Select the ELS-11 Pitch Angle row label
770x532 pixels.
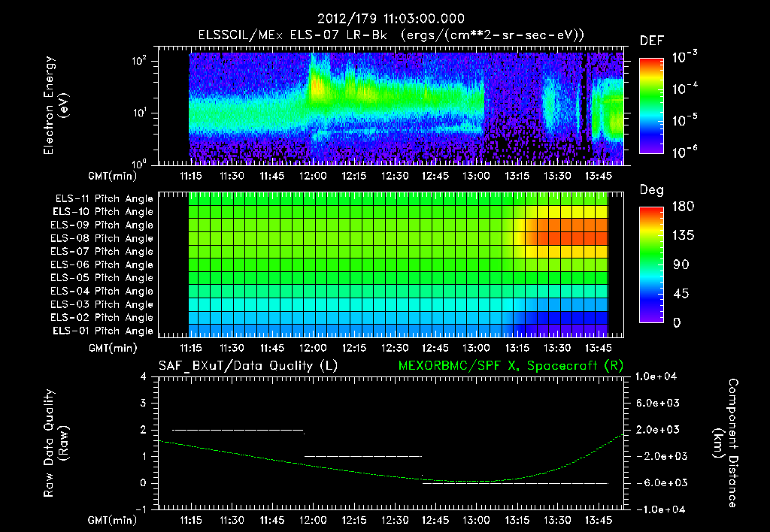coord(104,199)
